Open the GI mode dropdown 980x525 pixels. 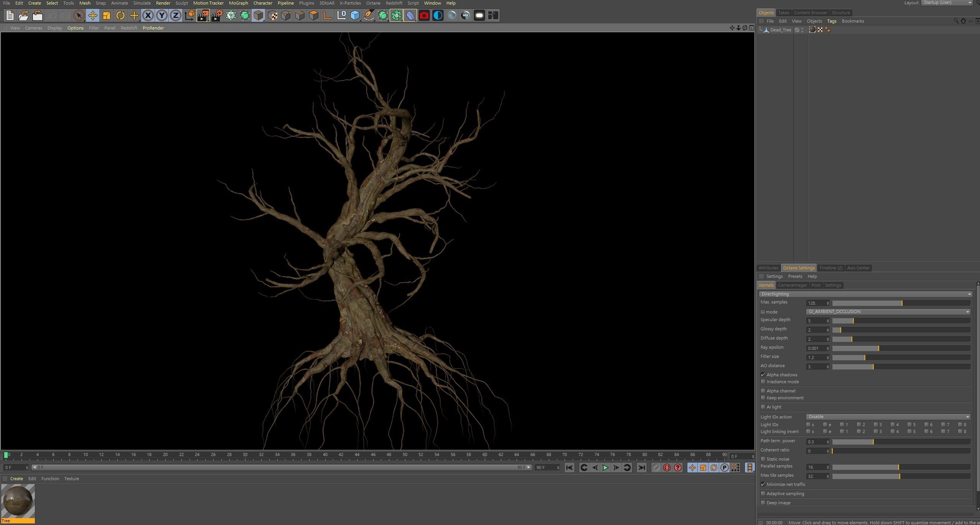pos(888,312)
